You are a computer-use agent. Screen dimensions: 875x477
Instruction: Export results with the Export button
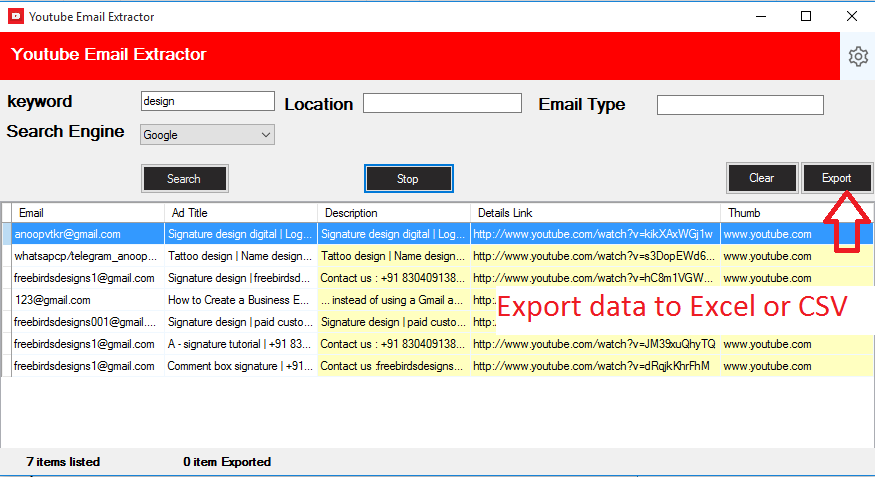coord(836,178)
